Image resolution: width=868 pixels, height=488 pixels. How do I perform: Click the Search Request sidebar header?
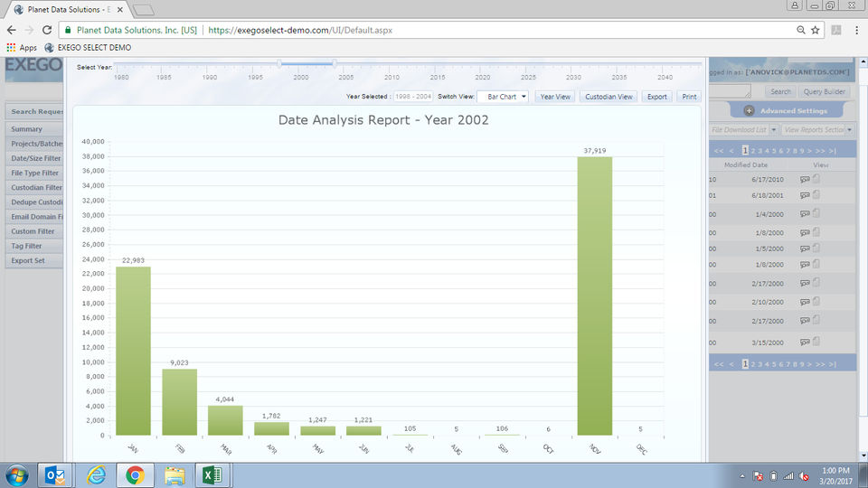pos(34,111)
